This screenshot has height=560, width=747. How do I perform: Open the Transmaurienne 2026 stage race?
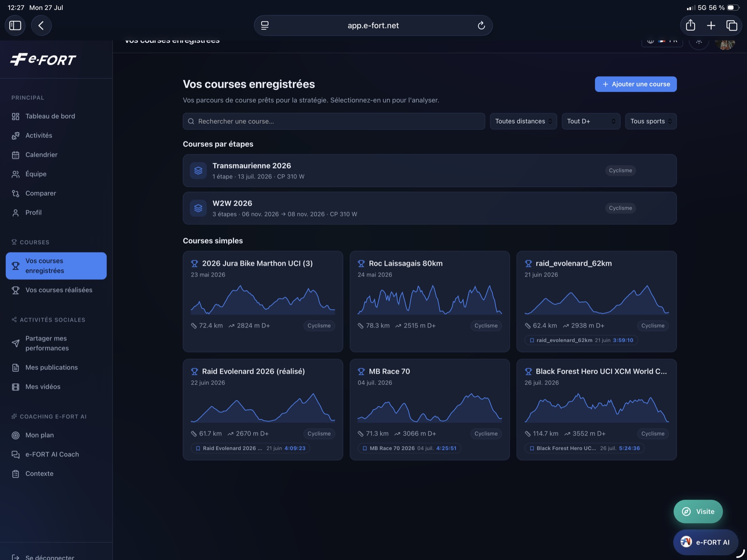pyautogui.click(x=430, y=171)
